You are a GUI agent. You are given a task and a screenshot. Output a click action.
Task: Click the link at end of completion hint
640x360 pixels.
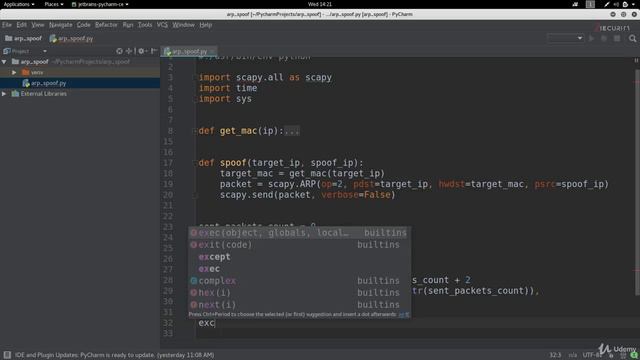404,314
